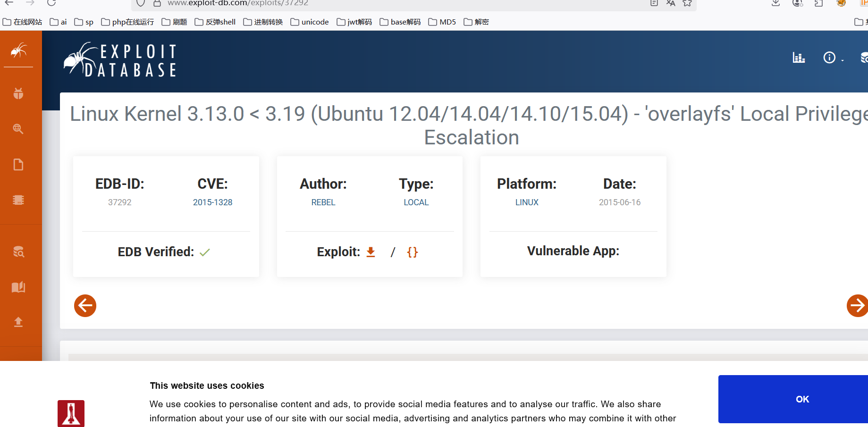This screenshot has height=427, width=868.
Task: Open the Submit upload icon in sidebar
Action: pyautogui.click(x=18, y=322)
